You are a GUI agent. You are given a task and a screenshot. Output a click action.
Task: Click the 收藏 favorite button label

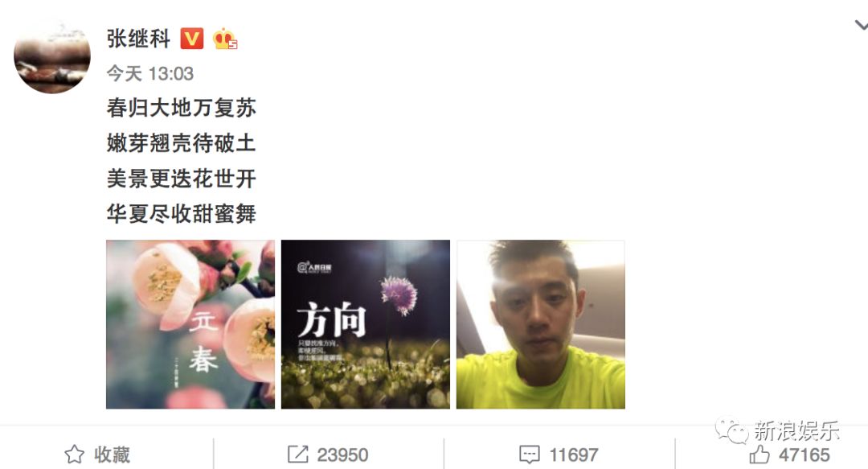pyautogui.click(x=113, y=455)
